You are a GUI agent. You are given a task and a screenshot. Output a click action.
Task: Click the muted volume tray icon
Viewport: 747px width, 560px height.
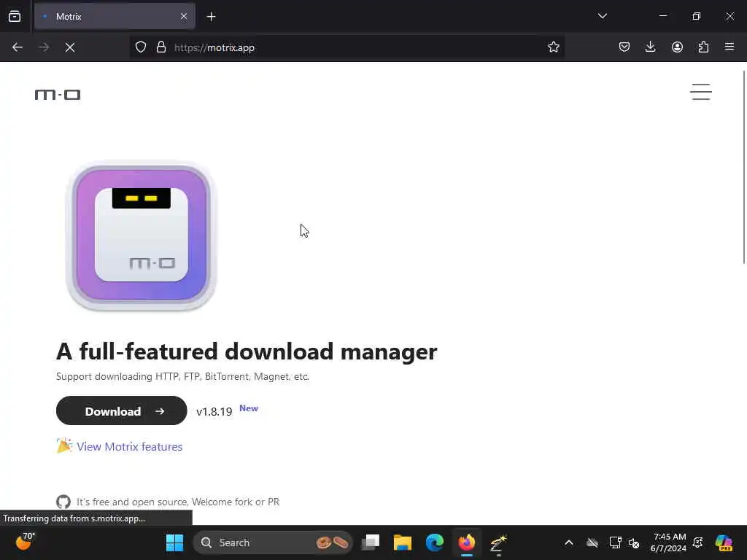point(634,542)
